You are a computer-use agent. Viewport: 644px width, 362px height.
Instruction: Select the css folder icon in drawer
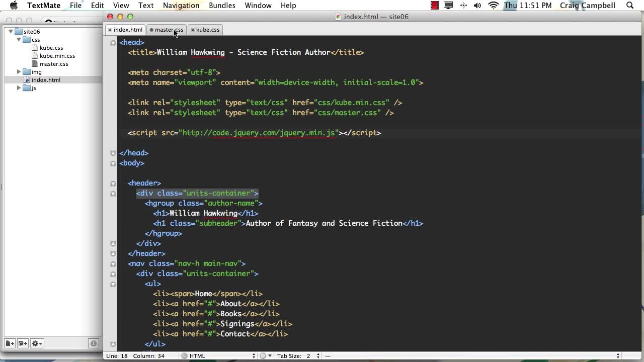(x=27, y=40)
